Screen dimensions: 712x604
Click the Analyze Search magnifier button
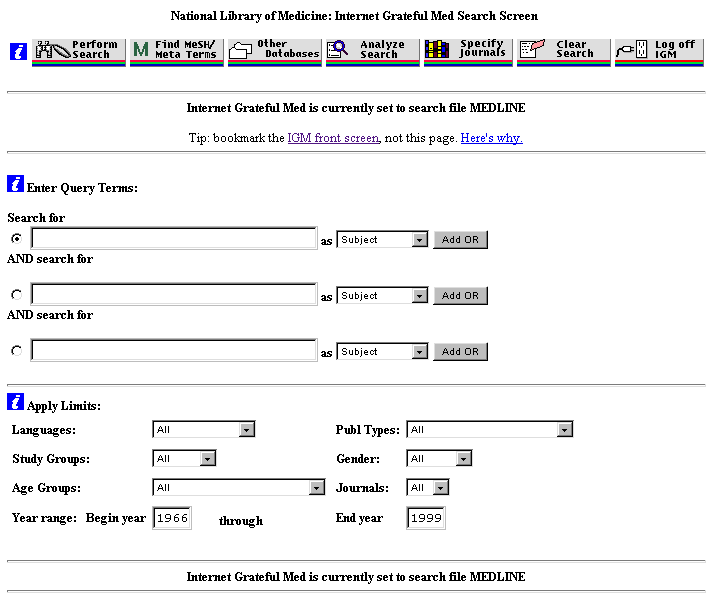click(373, 53)
